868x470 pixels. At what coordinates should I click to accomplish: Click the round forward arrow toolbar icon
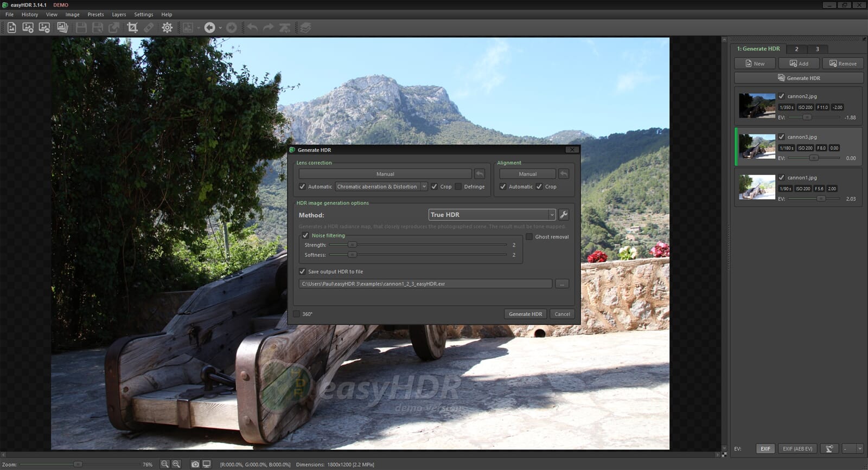[x=232, y=28]
